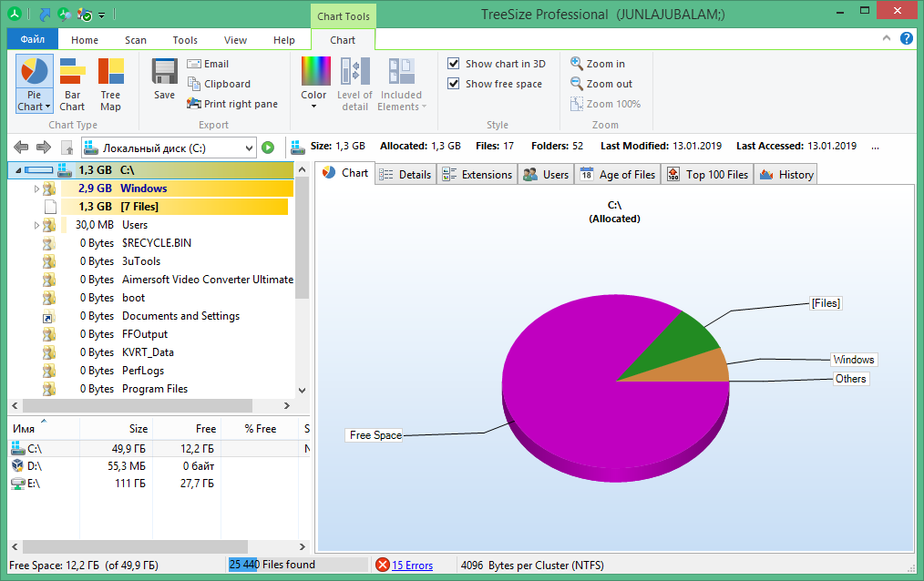Toggle Show chart in 3D checkbox
The width and height of the screenshot is (924, 581).
453,63
